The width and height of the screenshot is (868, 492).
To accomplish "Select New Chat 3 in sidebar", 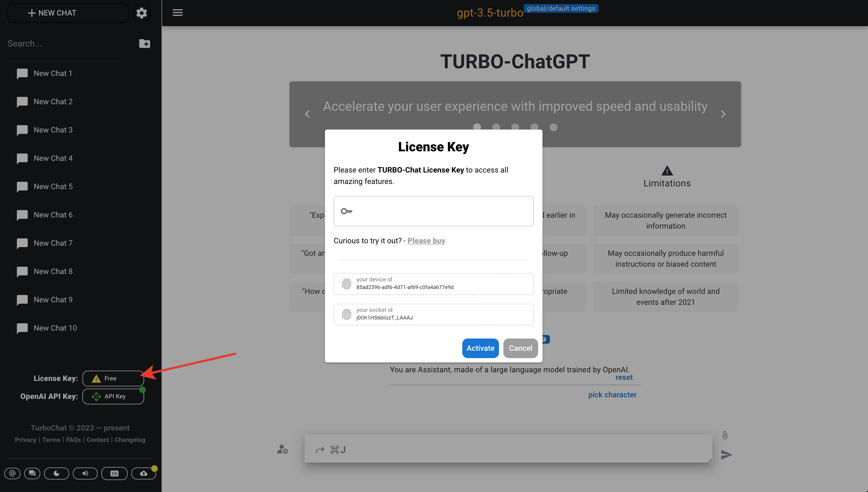I will (x=53, y=130).
